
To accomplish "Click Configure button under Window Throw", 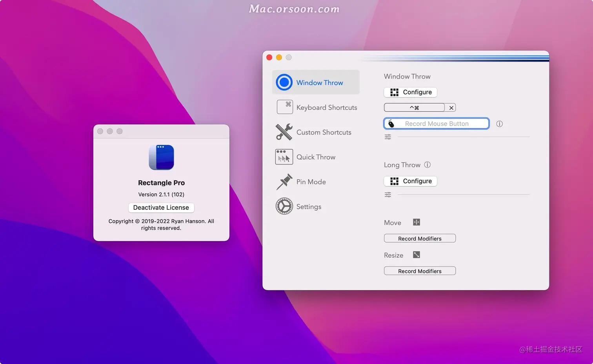I will tap(411, 92).
